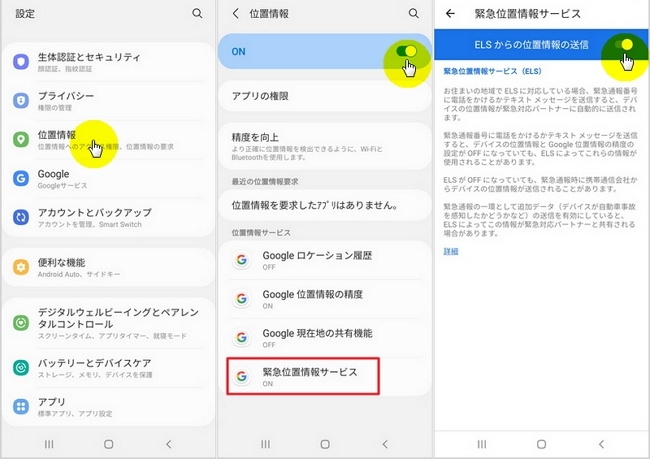Go back from the 位置情報 screen header

pyautogui.click(x=235, y=13)
